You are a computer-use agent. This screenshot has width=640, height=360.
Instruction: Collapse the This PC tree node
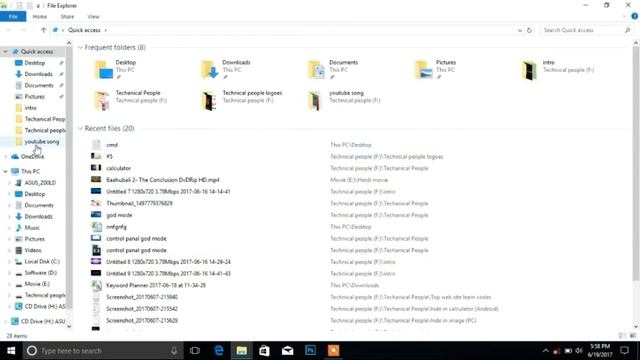click(x=5, y=171)
